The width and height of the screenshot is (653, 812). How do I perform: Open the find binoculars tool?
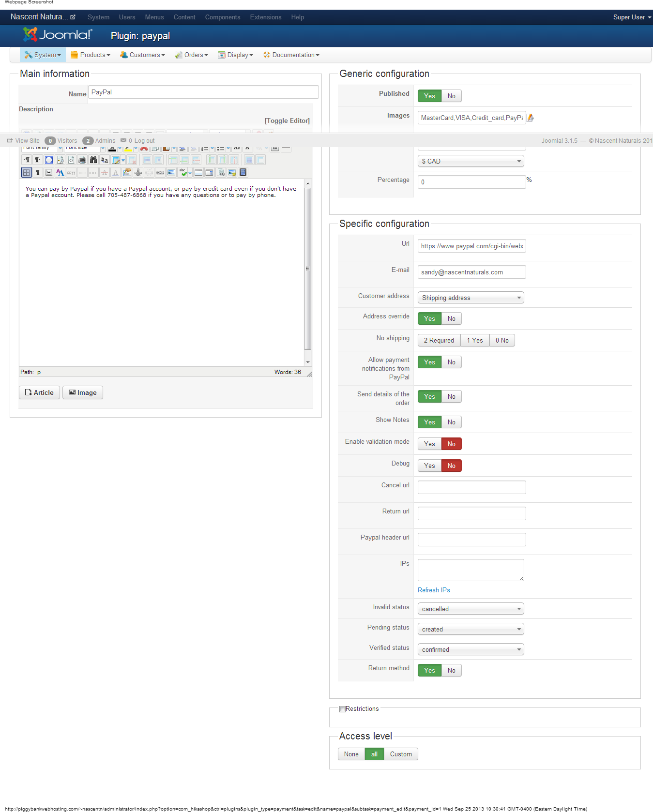(x=93, y=160)
